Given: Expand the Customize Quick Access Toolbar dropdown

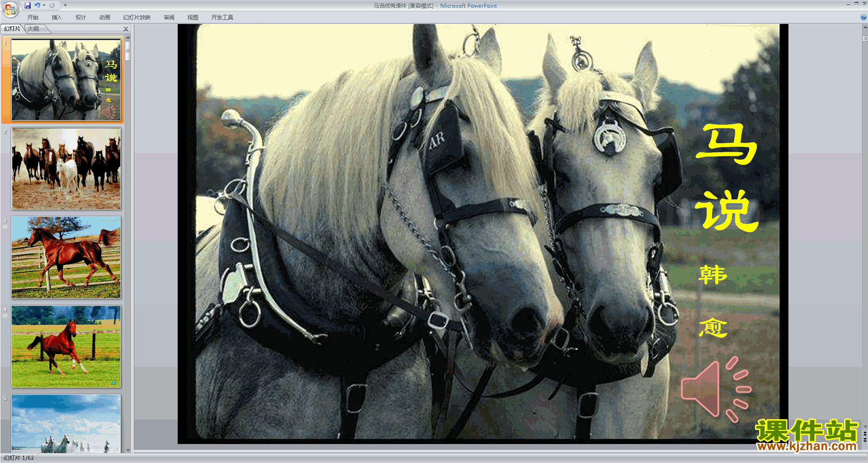Looking at the screenshot, I should click(65, 5).
